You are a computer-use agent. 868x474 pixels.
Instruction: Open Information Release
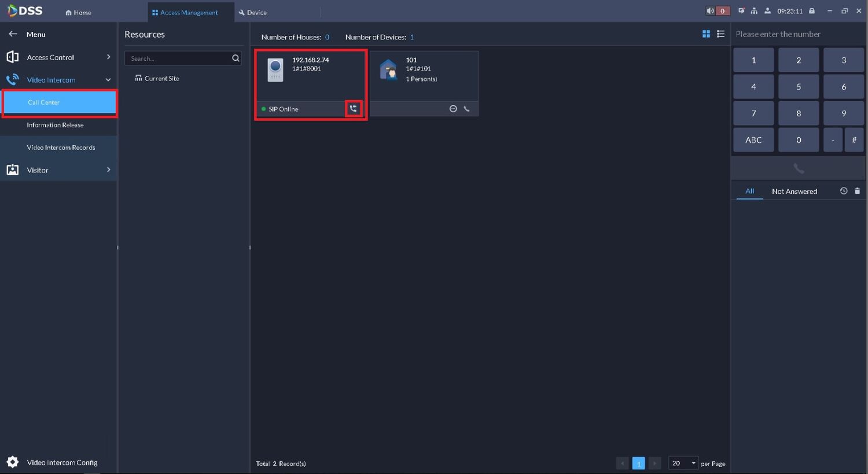coord(55,125)
